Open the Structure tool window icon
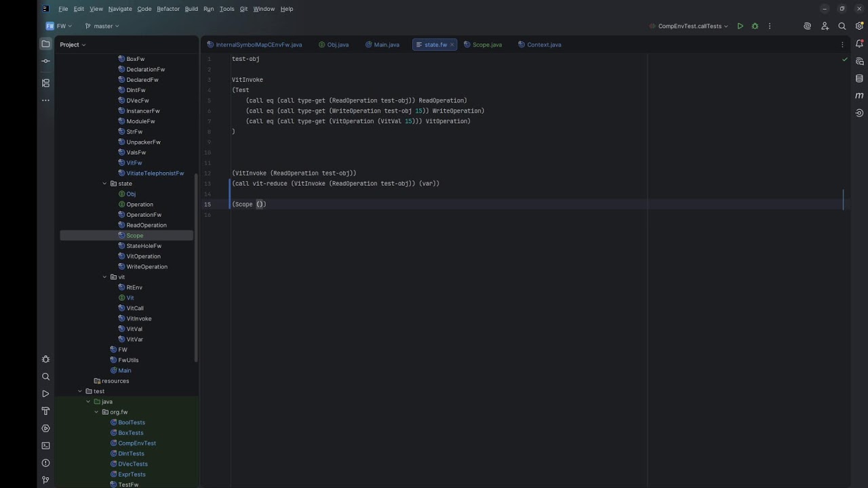 coord(45,83)
